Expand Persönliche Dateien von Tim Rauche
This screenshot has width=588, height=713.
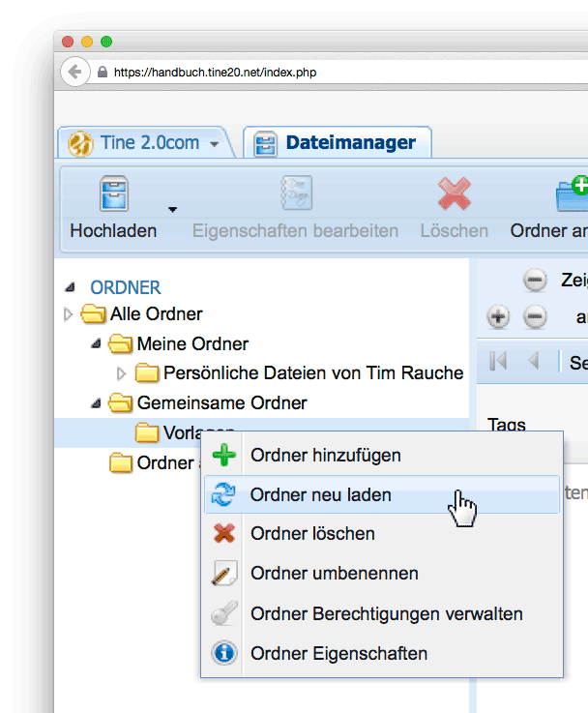point(121,373)
